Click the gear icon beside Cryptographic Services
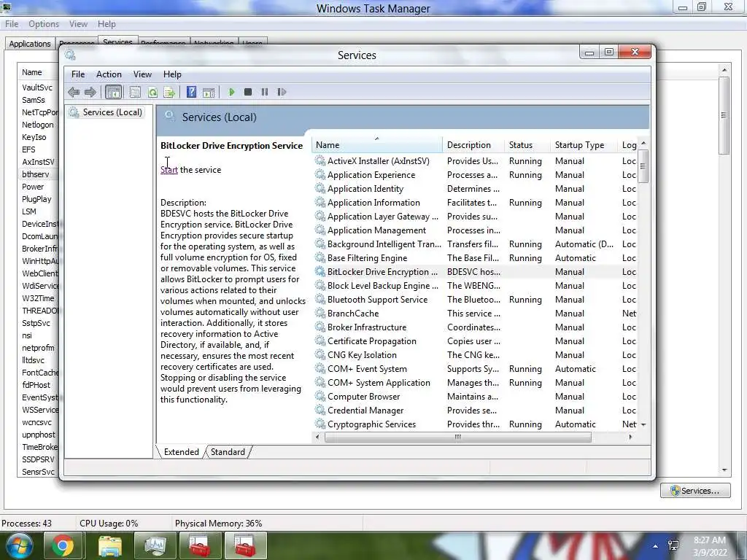 pos(320,424)
